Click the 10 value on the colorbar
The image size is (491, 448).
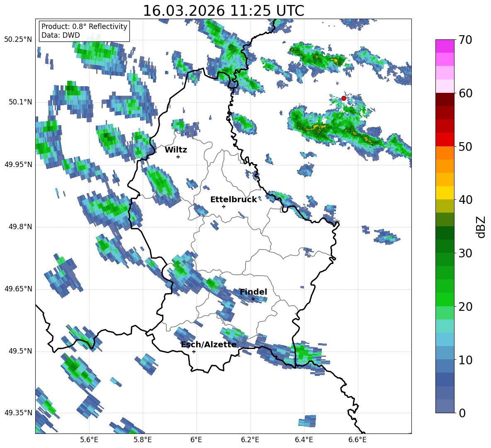465,360
